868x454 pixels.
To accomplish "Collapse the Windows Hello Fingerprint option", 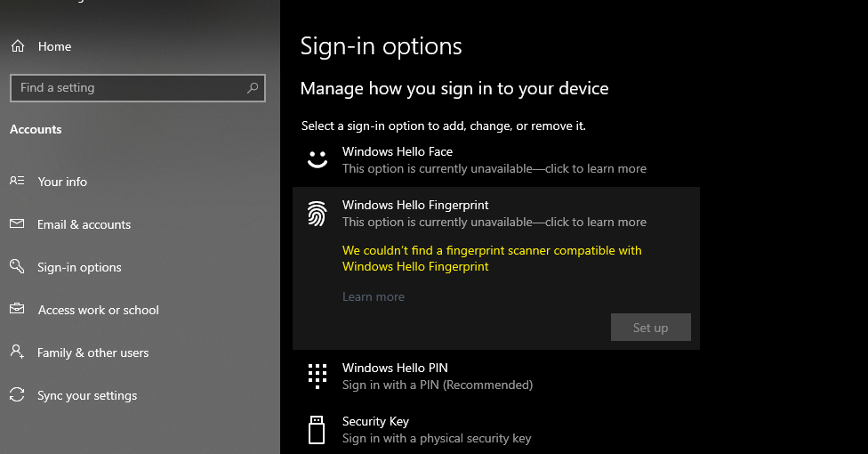I will (496, 214).
